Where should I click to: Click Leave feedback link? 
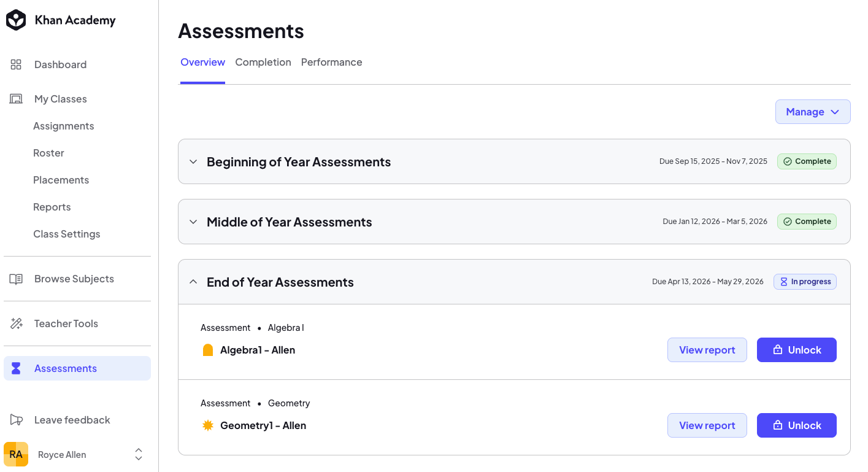[72, 420]
